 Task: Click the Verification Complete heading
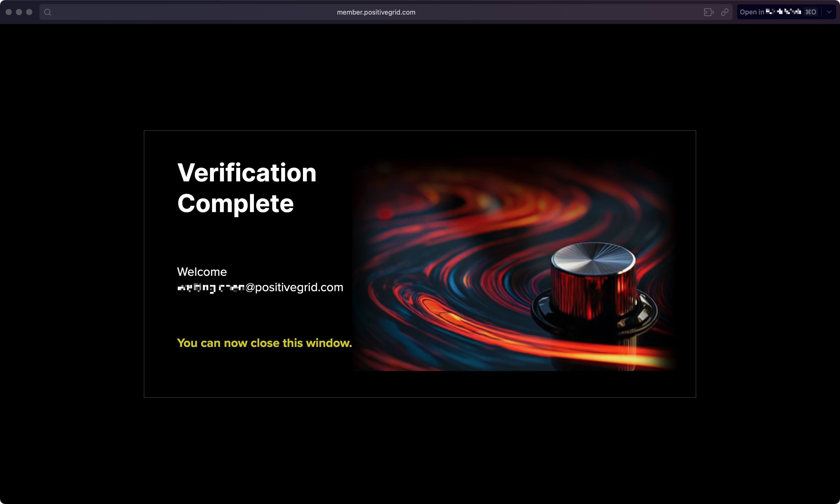pos(247,188)
